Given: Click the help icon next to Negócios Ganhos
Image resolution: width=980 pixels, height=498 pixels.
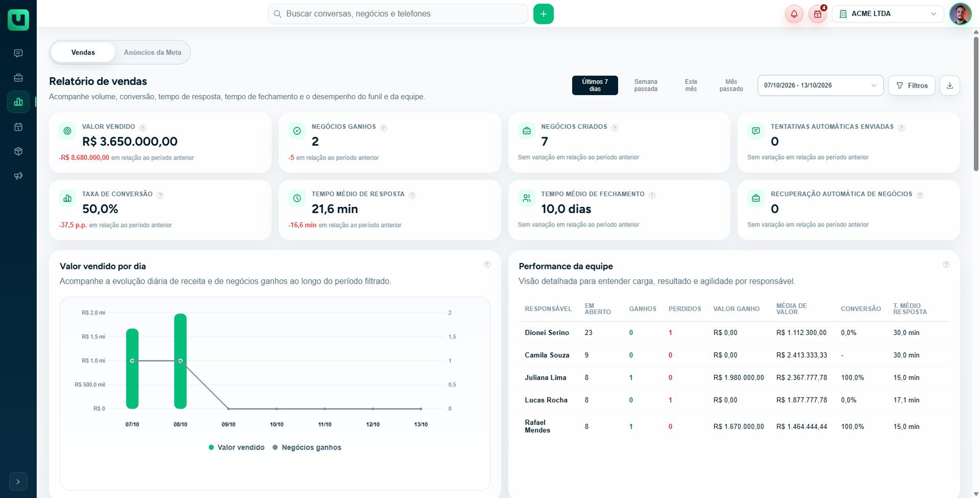Looking at the screenshot, I should [383, 127].
